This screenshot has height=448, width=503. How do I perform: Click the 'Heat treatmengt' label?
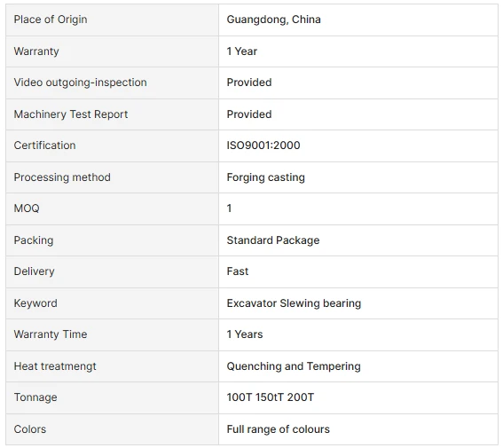point(55,366)
